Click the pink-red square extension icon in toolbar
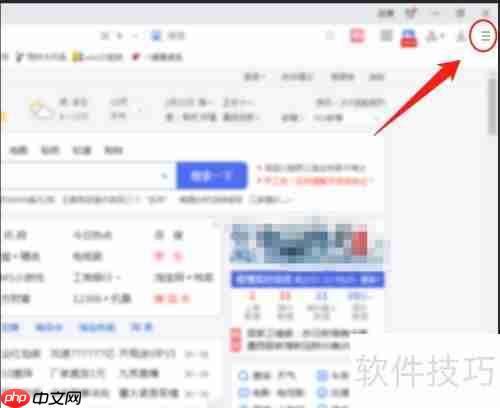The height and width of the screenshot is (408, 500). (x=357, y=35)
